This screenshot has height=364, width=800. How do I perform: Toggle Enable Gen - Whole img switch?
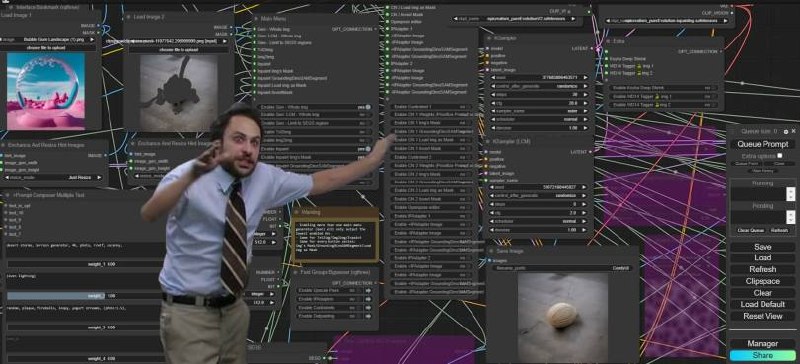(x=368, y=107)
